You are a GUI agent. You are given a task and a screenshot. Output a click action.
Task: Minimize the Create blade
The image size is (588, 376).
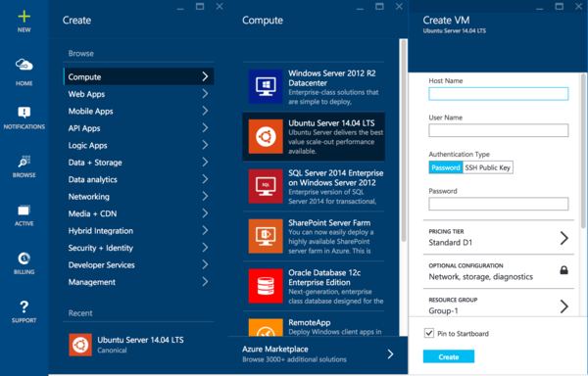pos(180,8)
